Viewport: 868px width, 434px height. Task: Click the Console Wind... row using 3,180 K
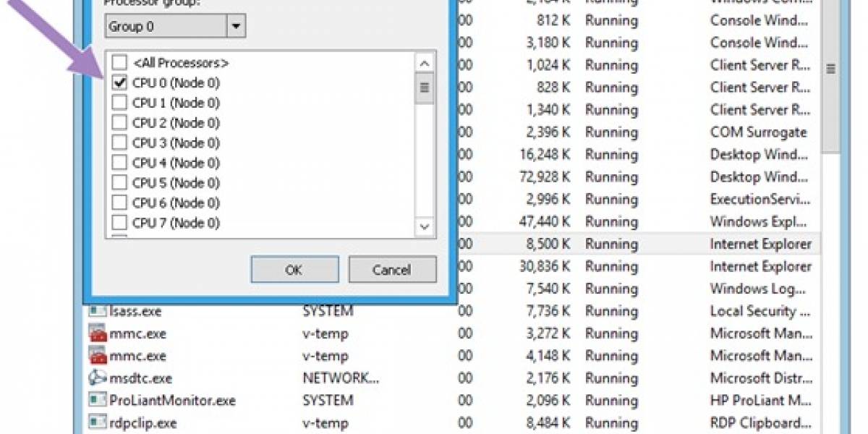tap(758, 42)
